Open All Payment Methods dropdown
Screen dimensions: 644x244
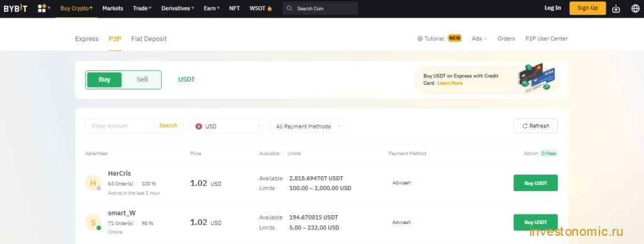[x=307, y=126]
